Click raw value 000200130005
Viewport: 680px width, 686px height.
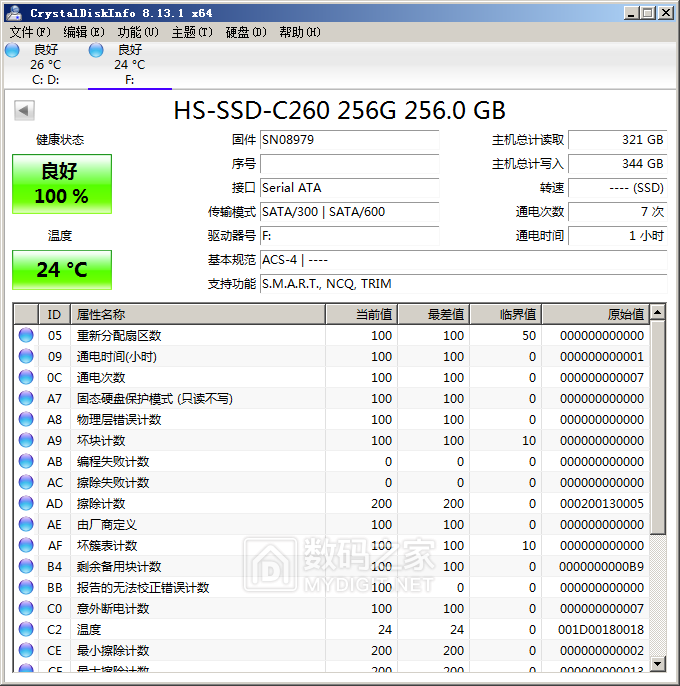tap(602, 504)
